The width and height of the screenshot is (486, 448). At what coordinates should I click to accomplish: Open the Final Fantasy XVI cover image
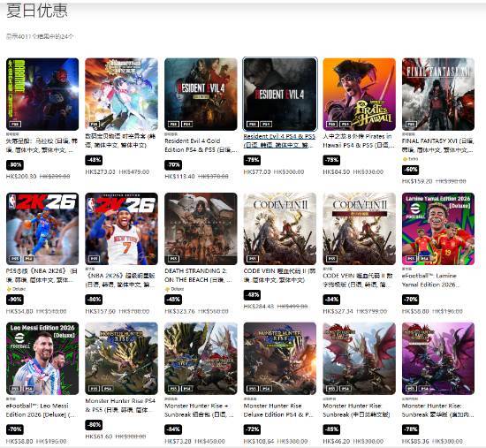tap(438, 94)
